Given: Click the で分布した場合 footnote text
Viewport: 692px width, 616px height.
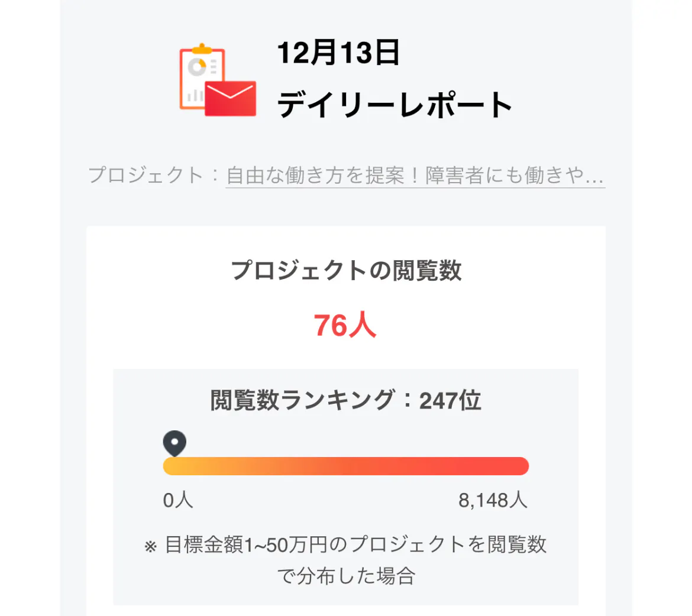Looking at the screenshot, I should click(346, 575).
